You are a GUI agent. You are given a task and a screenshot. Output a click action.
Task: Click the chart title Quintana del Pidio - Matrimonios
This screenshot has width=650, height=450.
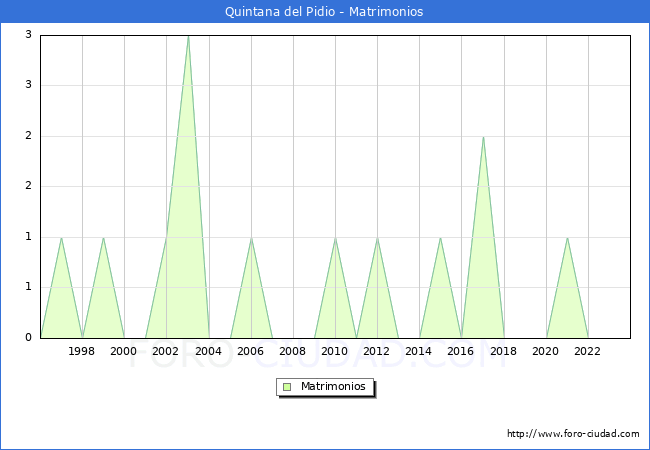click(325, 12)
